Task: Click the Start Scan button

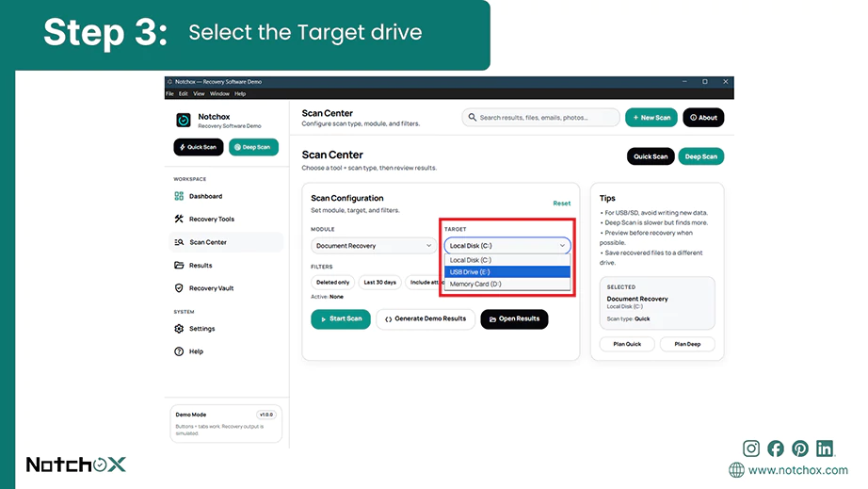Action: (x=341, y=319)
